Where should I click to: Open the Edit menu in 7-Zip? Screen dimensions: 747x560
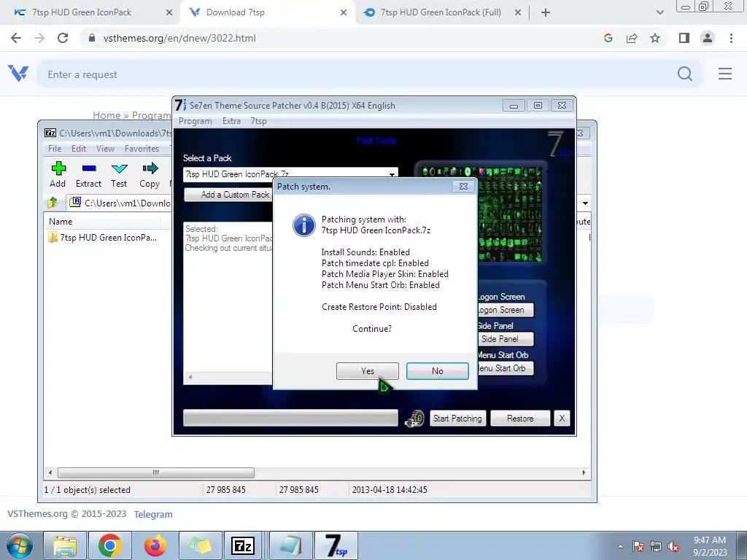click(x=79, y=149)
